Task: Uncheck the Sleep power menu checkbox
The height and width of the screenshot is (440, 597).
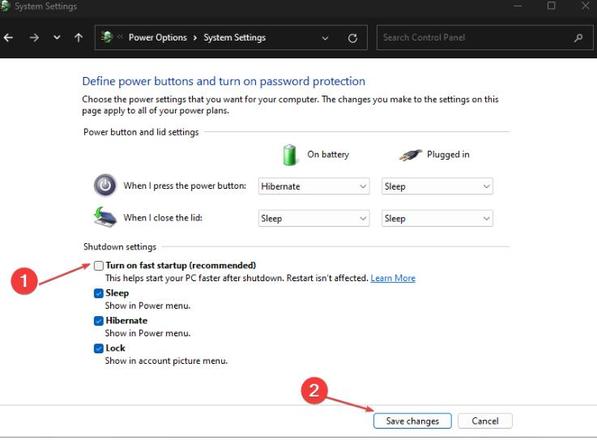Action: pyautogui.click(x=99, y=293)
